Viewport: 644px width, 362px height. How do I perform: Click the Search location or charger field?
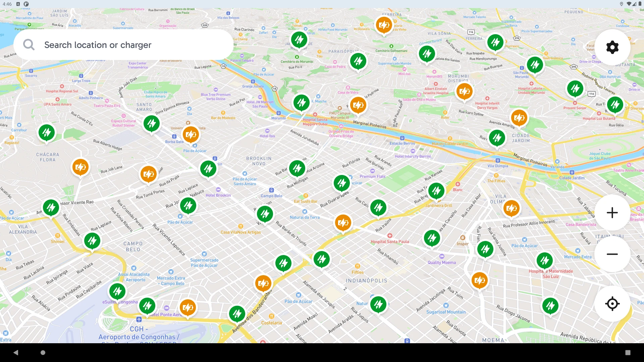123,45
